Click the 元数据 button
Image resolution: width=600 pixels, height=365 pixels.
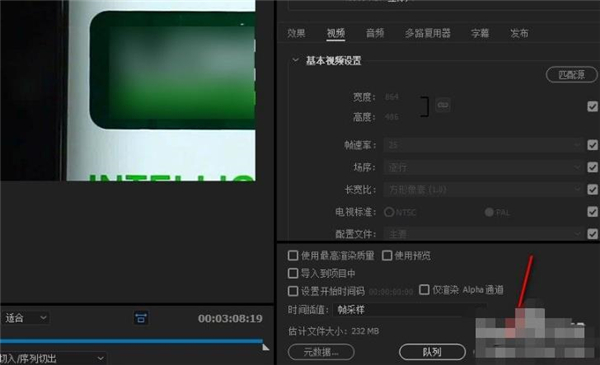[x=321, y=352]
